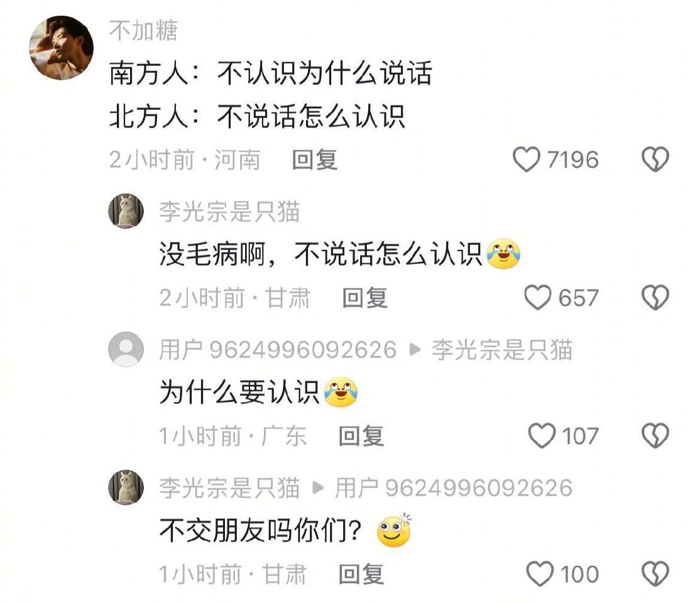Open the default gray avatar of 用户9624996092626
Image resolution: width=700 pixels, height=603 pixels.
tap(126, 349)
